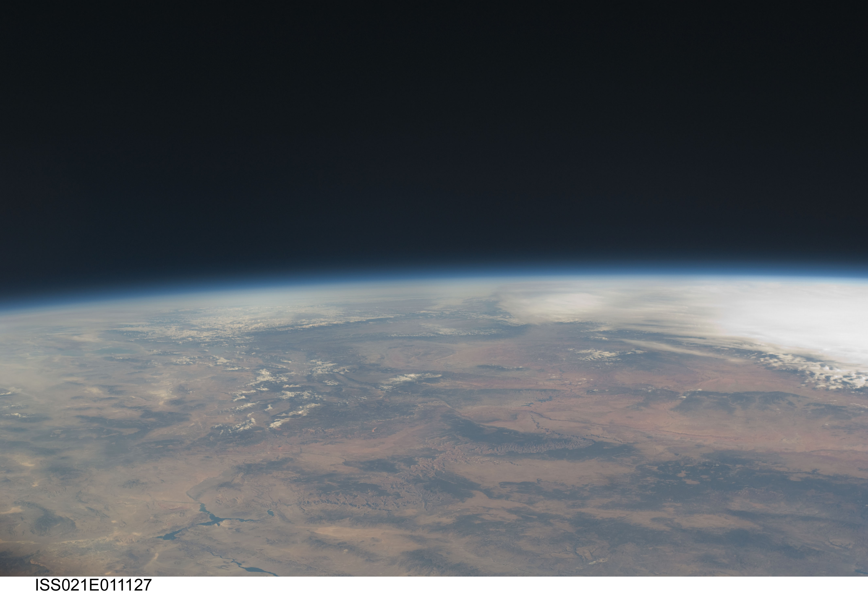Click the ISS021E011127 caption text
Image resolution: width=868 pixels, height=593 pixels.
point(93,585)
